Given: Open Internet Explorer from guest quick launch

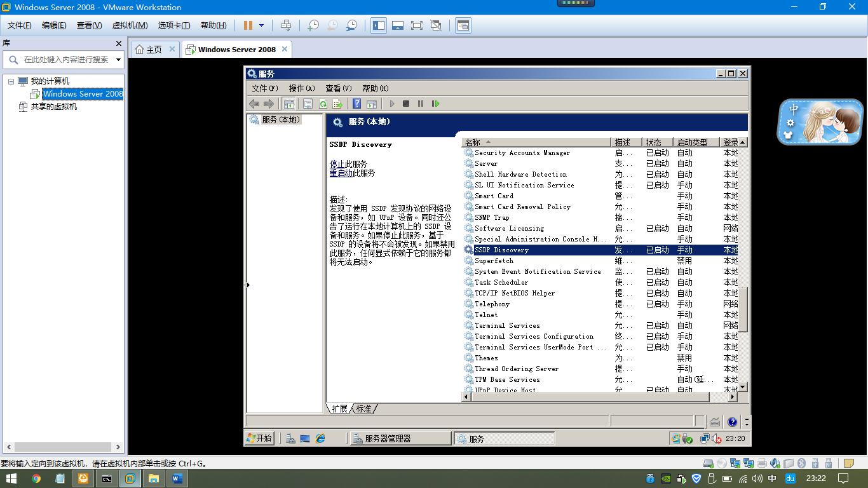Looking at the screenshot, I should pos(320,438).
